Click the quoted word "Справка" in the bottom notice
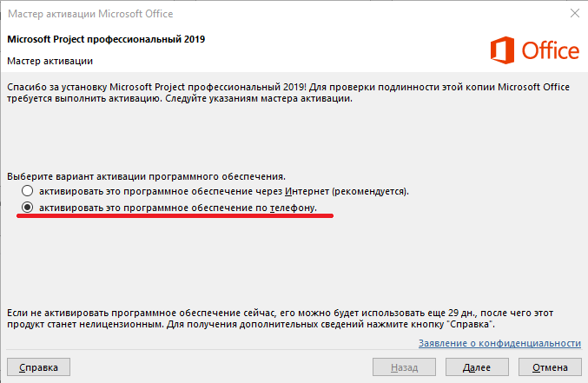This screenshot has width=588, height=383. 471,324
